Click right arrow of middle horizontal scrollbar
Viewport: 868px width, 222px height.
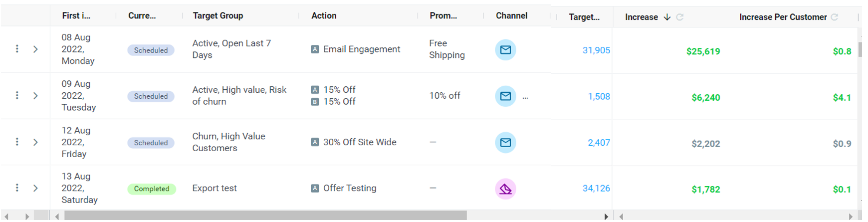coord(606,216)
